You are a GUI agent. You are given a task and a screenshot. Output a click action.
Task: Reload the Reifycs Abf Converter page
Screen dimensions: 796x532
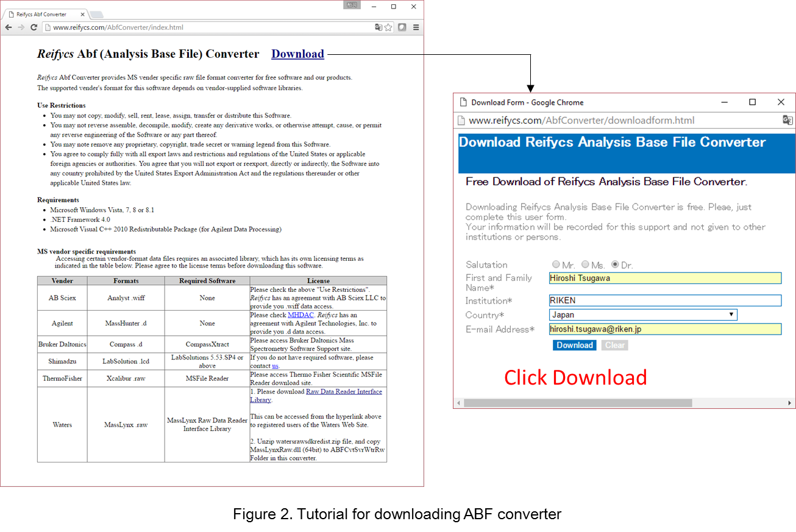pos(34,27)
